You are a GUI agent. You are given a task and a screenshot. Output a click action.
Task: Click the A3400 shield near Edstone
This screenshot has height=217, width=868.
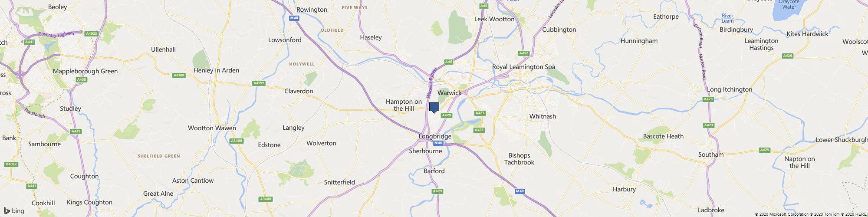click(237, 141)
